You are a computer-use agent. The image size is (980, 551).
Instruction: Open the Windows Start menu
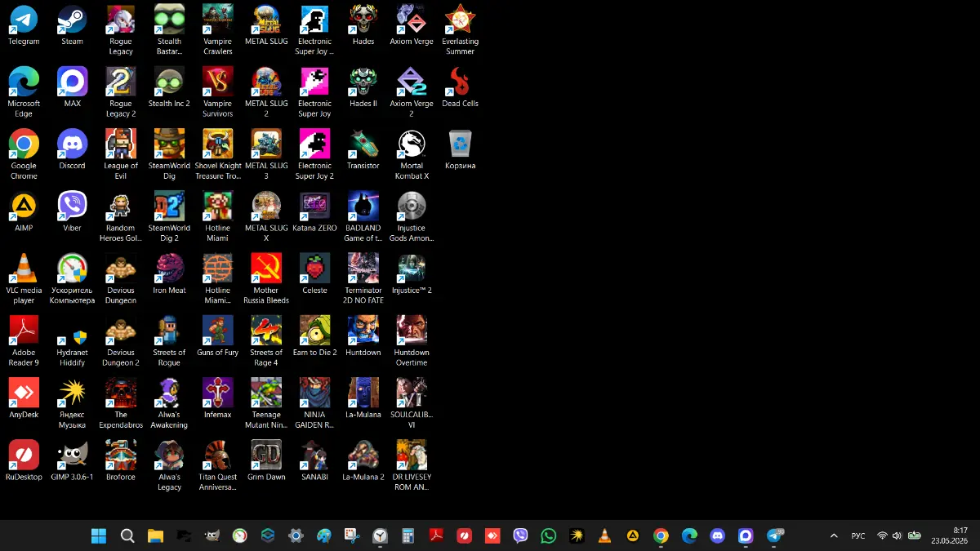pyautogui.click(x=99, y=535)
